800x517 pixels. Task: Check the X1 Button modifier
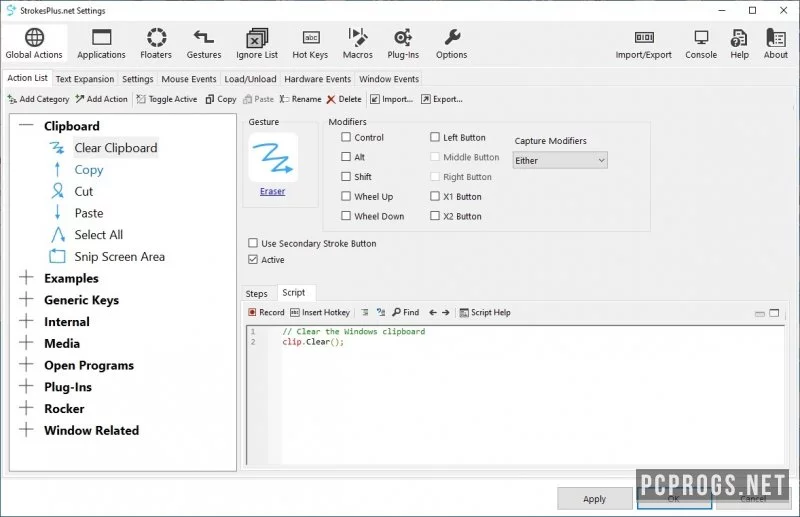[435, 196]
